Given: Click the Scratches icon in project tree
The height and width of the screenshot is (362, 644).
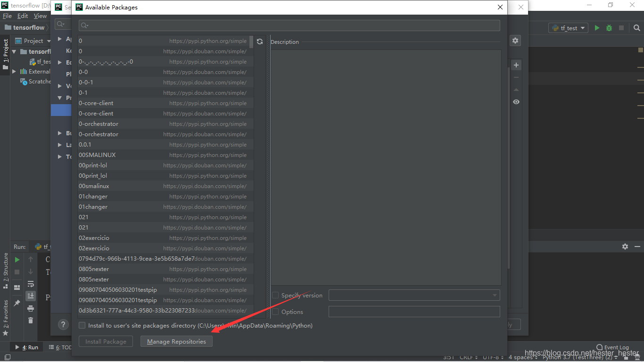Looking at the screenshot, I should pos(24,82).
